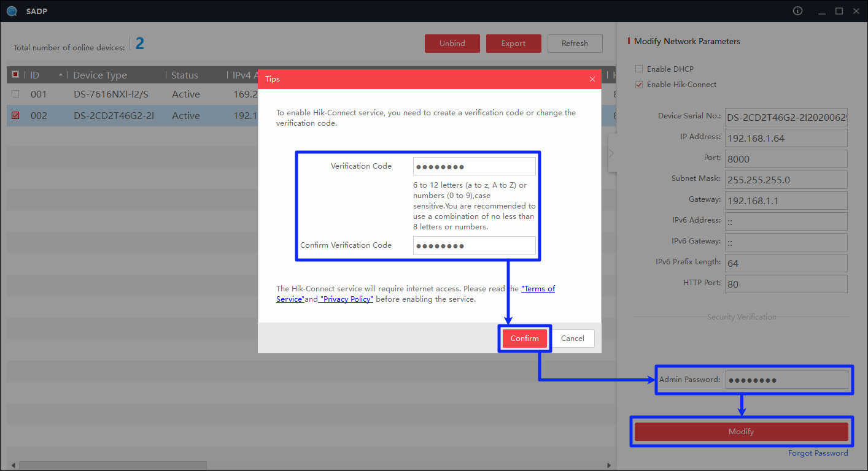Click the online device count 2
868x471 pixels.
point(140,44)
